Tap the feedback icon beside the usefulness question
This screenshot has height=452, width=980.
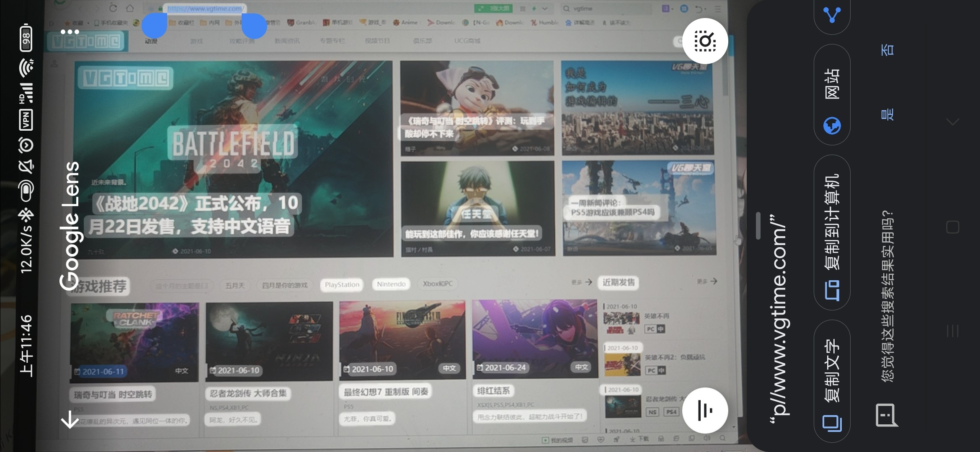click(x=887, y=415)
